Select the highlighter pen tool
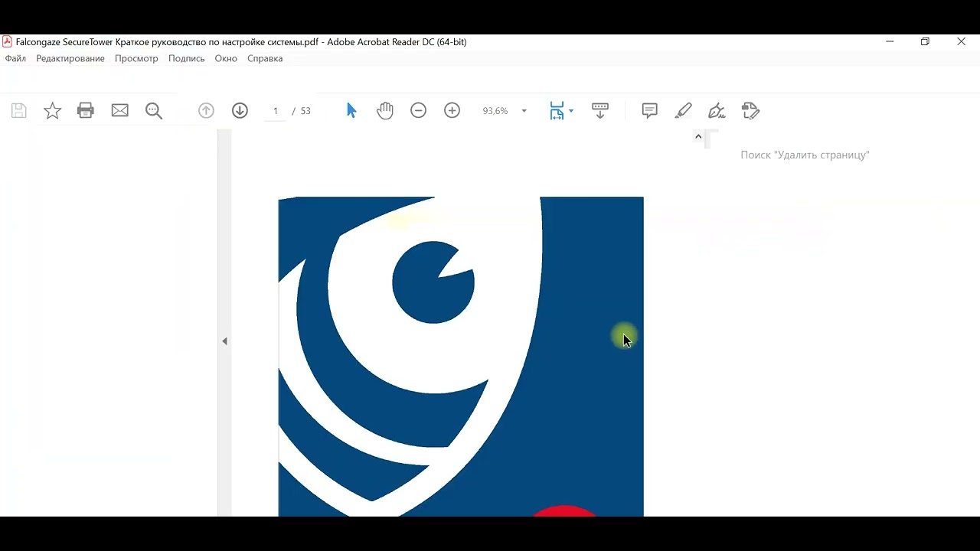980x551 pixels. click(683, 111)
